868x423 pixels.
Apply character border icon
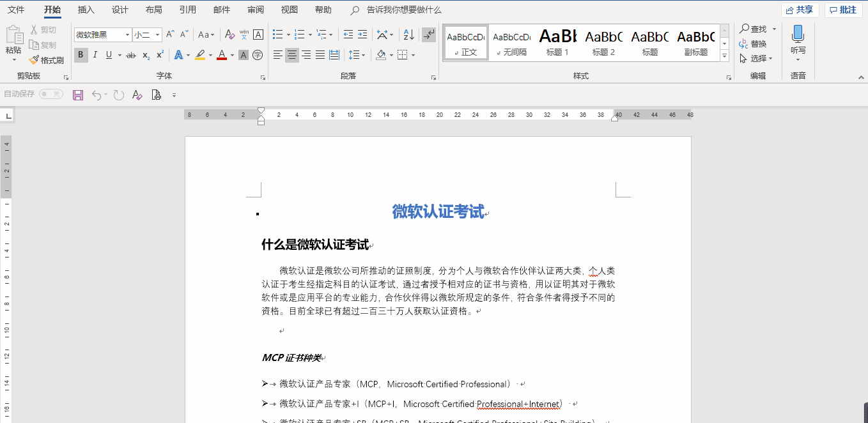(258, 35)
